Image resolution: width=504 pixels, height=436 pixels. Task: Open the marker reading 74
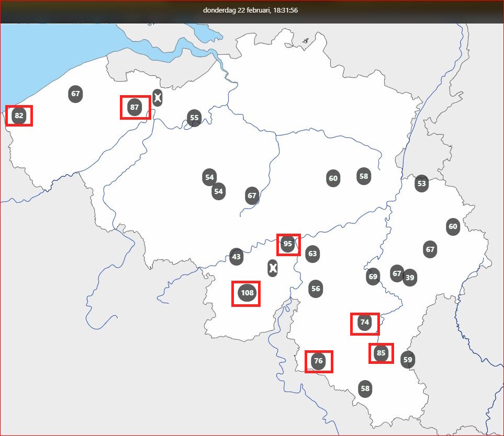click(x=364, y=322)
